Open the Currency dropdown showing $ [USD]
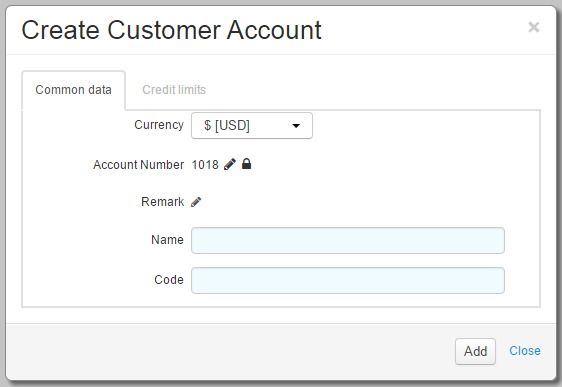This screenshot has width=562, height=387. pos(252,125)
